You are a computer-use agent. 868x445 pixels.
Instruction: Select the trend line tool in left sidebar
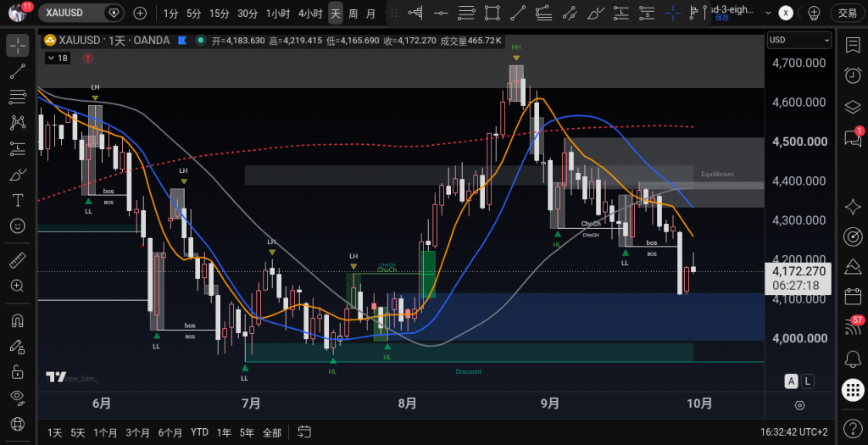(18, 71)
